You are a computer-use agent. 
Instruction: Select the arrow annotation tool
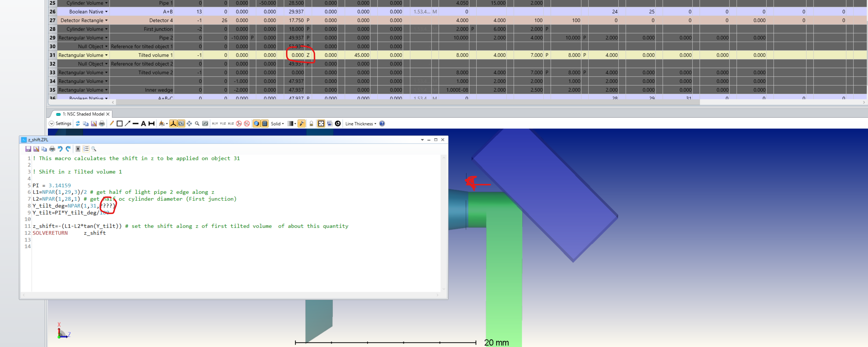pos(127,124)
